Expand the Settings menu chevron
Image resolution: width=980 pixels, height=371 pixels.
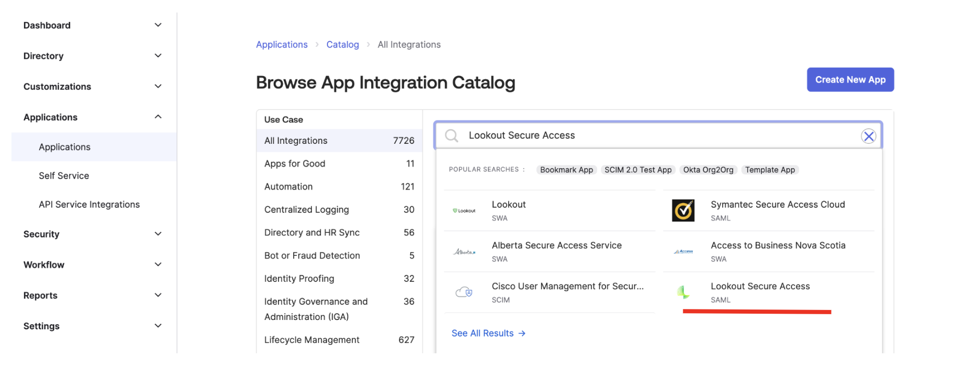tap(158, 326)
